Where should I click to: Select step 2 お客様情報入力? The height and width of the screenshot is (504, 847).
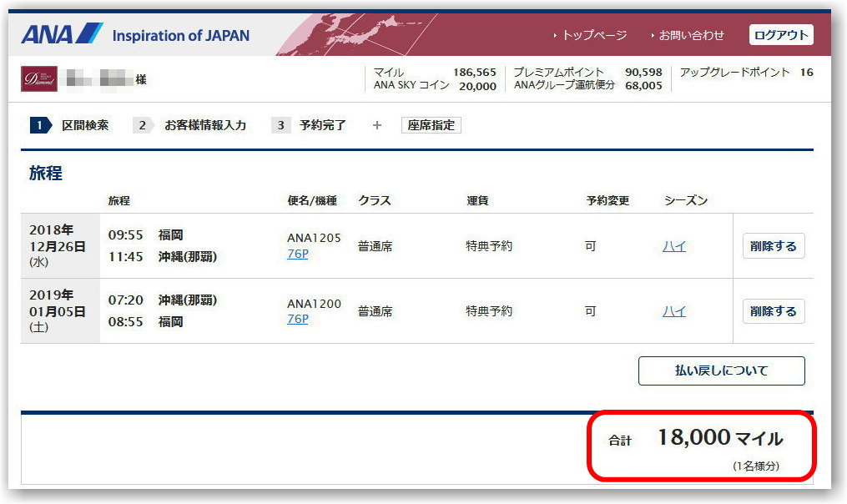click(x=189, y=125)
